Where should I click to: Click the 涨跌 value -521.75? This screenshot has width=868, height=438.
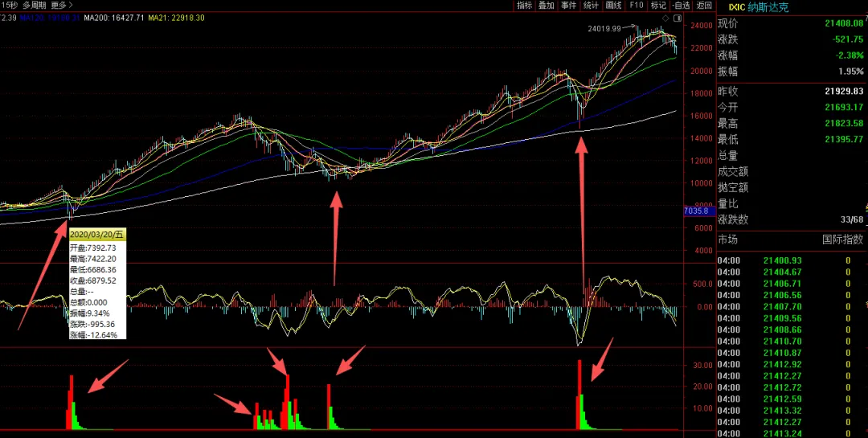coord(847,39)
